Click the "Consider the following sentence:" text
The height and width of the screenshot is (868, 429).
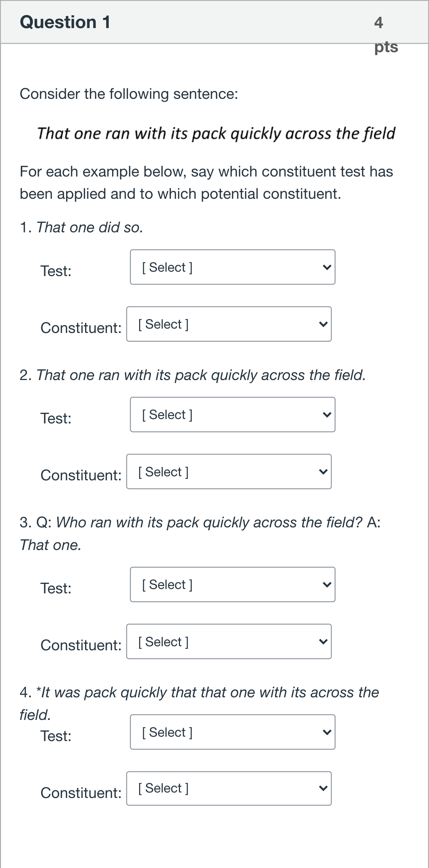tap(129, 94)
